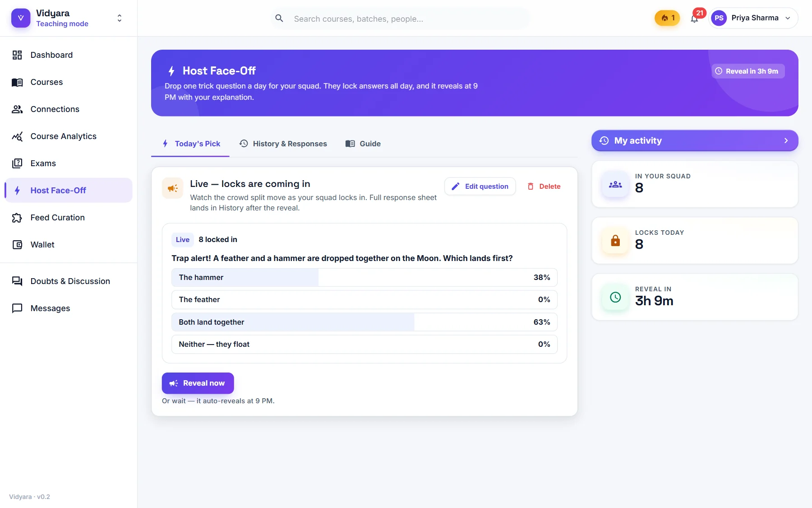Expand the My activity panel chevron
The height and width of the screenshot is (508, 812).
[x=786, y=141]
